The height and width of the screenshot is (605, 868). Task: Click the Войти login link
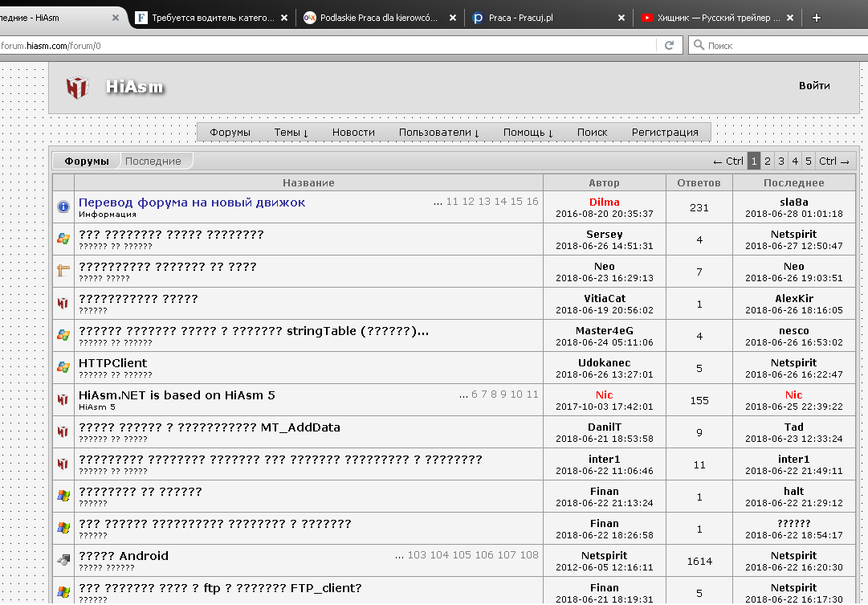click(x=814, y=86)
